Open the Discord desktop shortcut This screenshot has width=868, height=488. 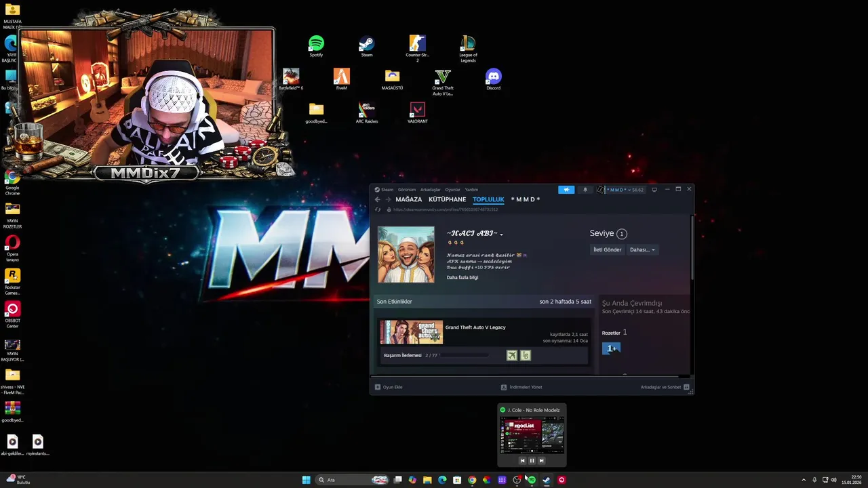coord(493,79)
